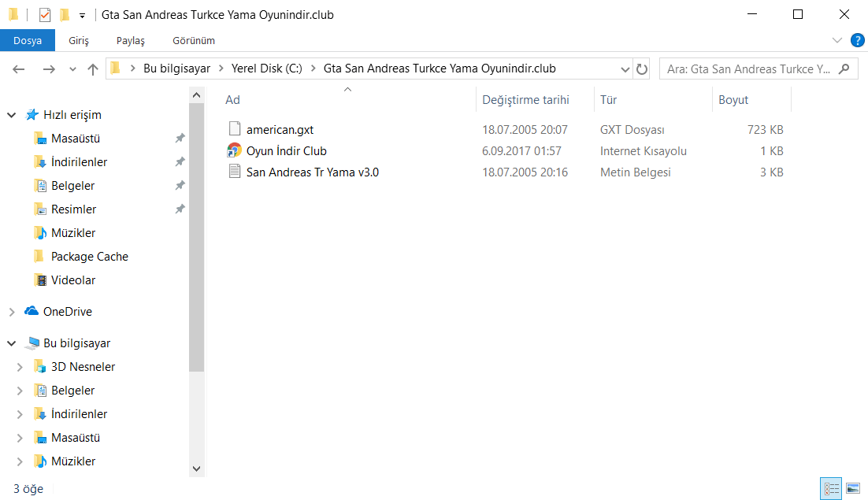This screenshot has height=500, width=868.
Task: Click the Up folder arrow
Action: [x=93, y=69]
